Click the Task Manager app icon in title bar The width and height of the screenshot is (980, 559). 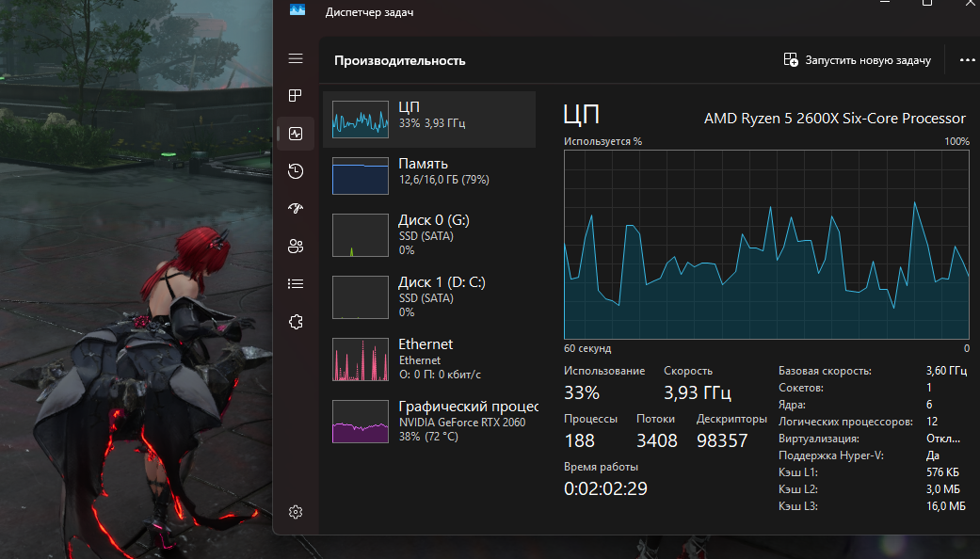(297, 9)
